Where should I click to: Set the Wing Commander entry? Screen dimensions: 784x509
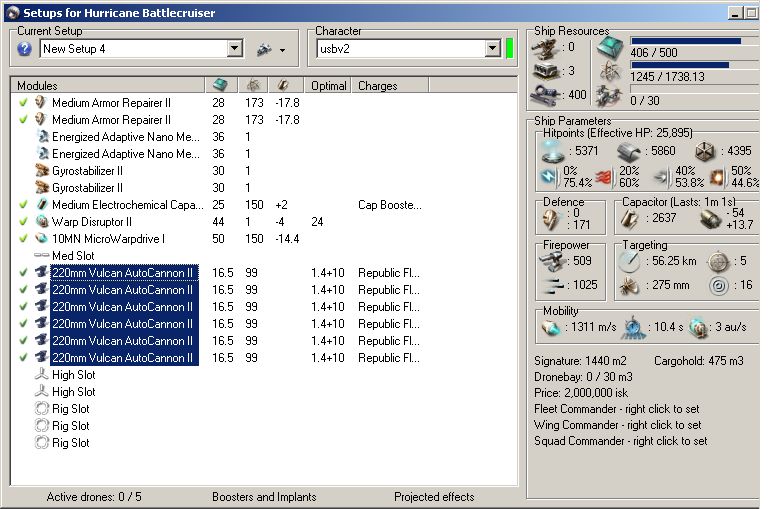[618, 425]
